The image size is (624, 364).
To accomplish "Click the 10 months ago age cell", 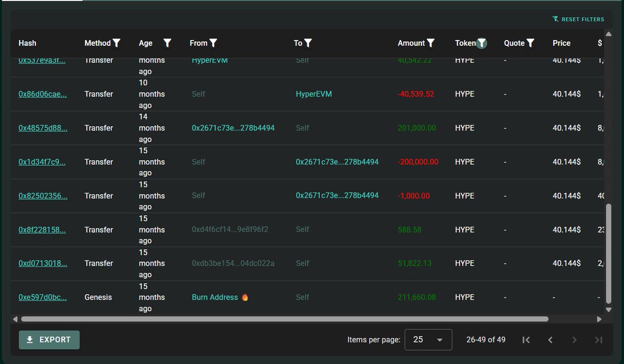I will pos(152,94).
